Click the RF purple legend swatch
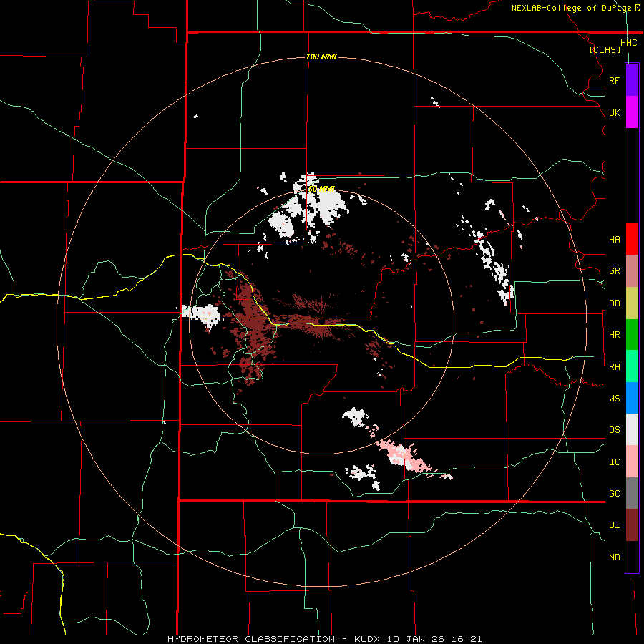 point(632,80)
